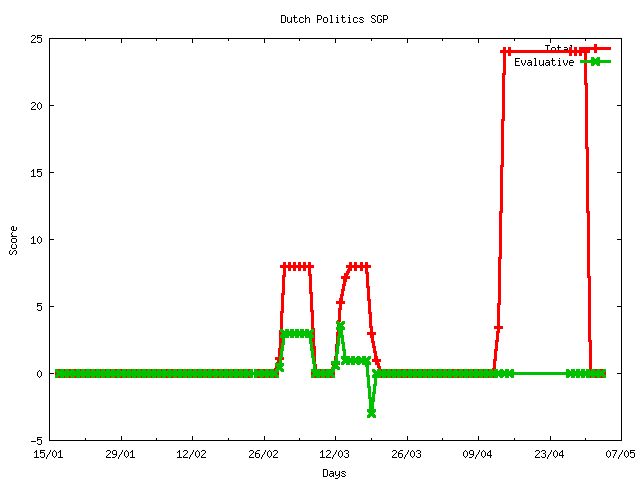This screenshot has width=640, height=480.
Task: Click the 09/04 date tick label
Action: tap(478, 454)
